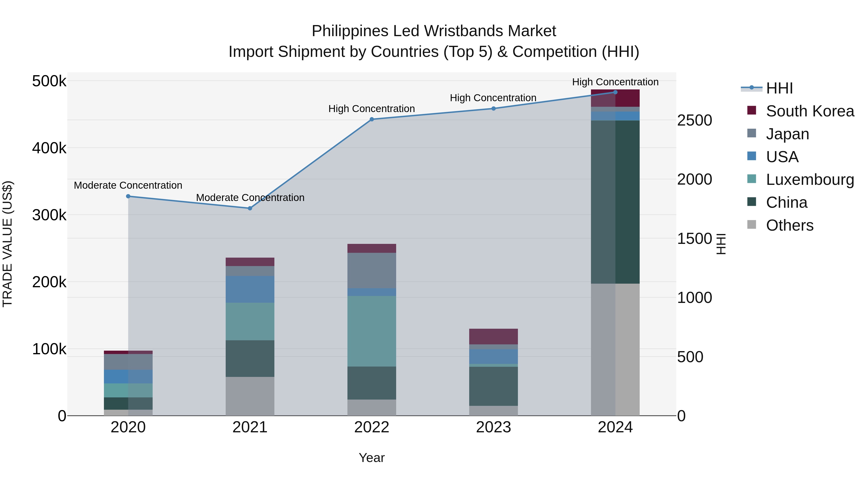868x488 pixels.
Task: Click 'High Concentration' annotation above 2023
Action: click(493, 98)
